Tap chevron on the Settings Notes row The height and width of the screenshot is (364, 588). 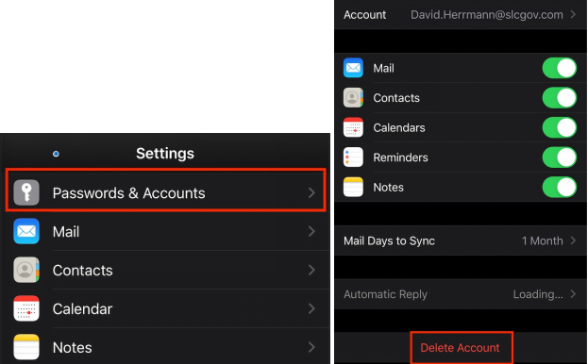tap(311, 347)
